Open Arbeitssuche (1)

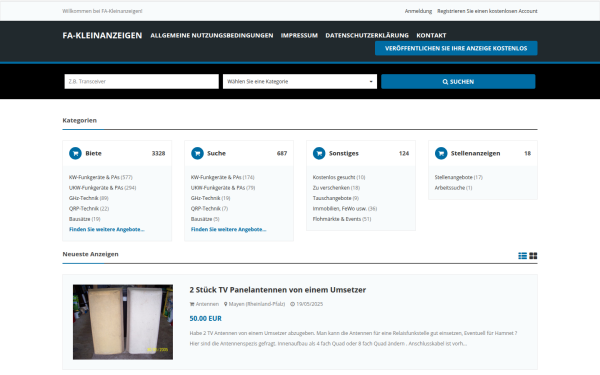pos(453,188)
